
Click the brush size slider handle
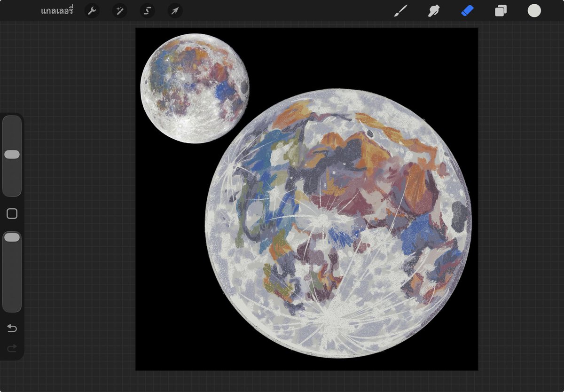coord(12,155)
